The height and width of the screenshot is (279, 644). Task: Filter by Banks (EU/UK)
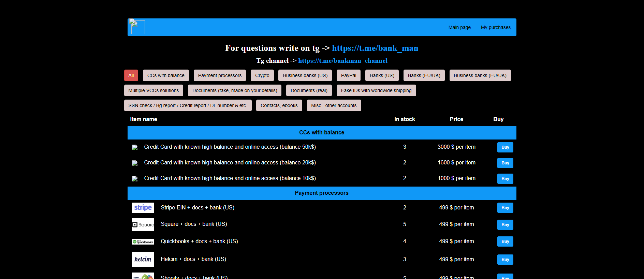coord(424,75)
